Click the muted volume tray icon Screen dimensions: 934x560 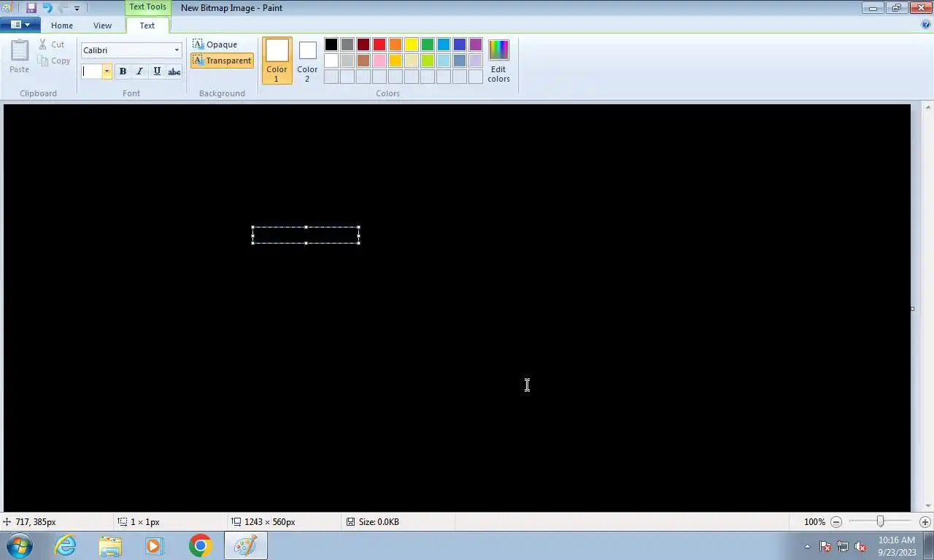[x=861, y=546]
